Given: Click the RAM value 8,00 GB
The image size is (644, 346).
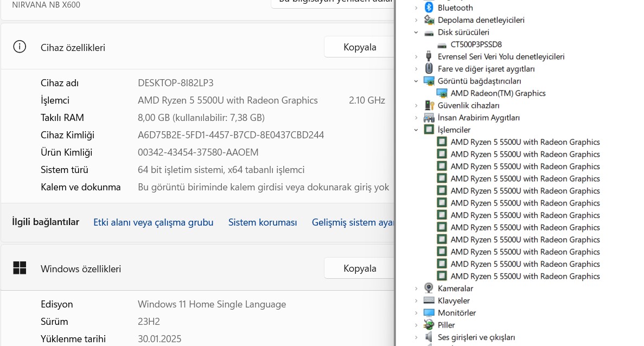Looking at the screenshot, I should 201,118.
